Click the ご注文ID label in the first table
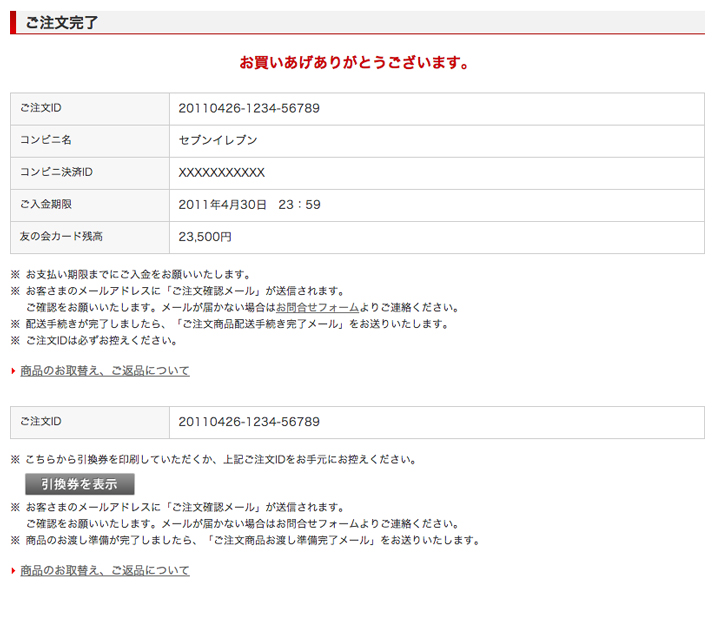The image size is (715, 623). coord(41,108)
